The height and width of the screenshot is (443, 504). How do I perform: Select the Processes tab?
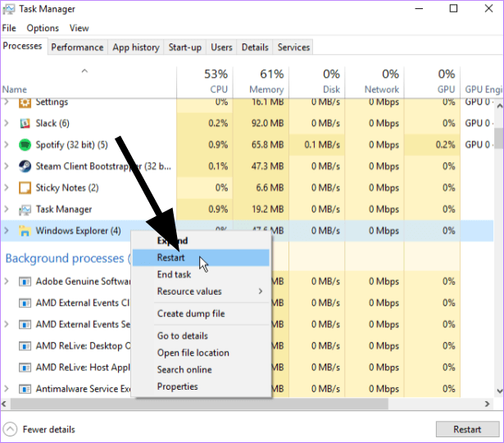[22, 46]
